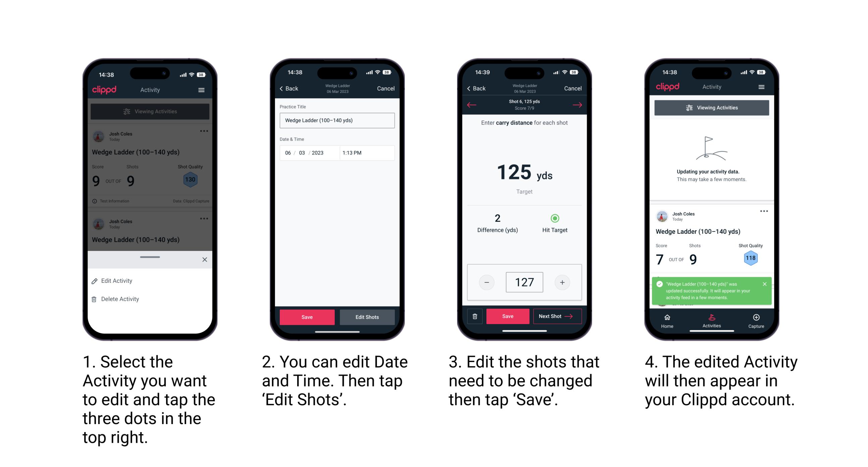The width and height of the screenshot is (868, 467).
Task: Tap the increment plus button for yards
Action: (x=562, y=282)
